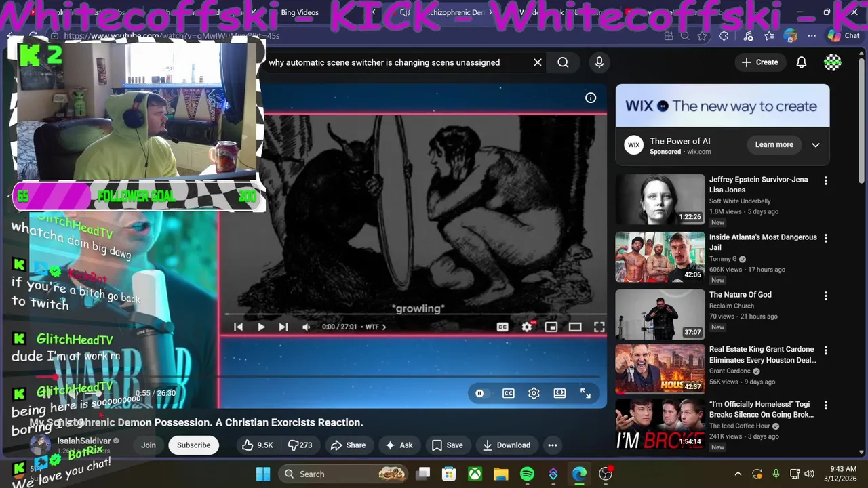
Task: Click Learn more on Wix ad
Action: [x=774, y=144]
